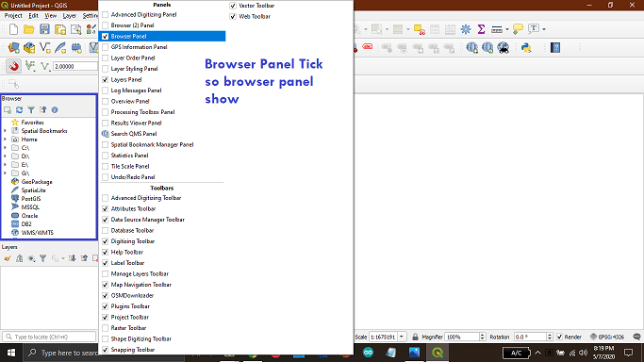This screenshot has width=644, height=362.
Task: Uncheck the Layers Panel checkbox
Action: (106, 79)
